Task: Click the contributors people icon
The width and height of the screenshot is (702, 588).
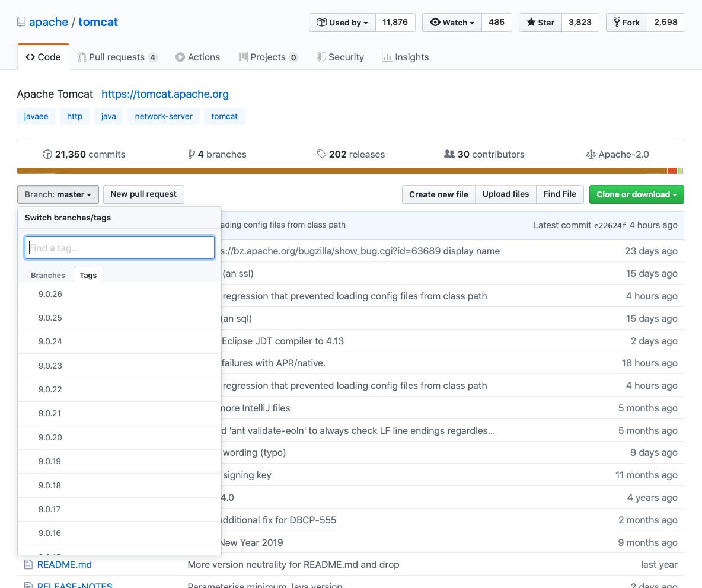Action: pos(449,154)
